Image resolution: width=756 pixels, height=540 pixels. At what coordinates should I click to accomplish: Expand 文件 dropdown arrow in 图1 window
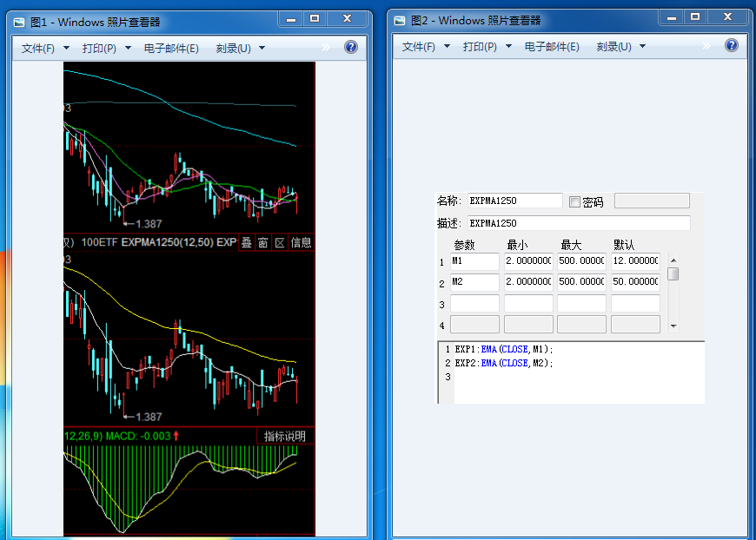pyautogui.click(x=67, y=48)
